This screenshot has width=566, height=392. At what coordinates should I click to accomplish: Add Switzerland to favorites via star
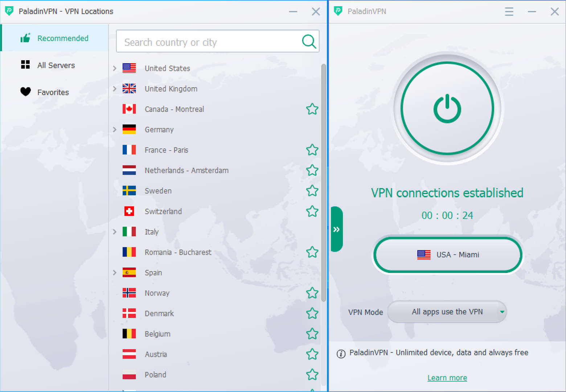pyautogui.click(x=312, y=211)
